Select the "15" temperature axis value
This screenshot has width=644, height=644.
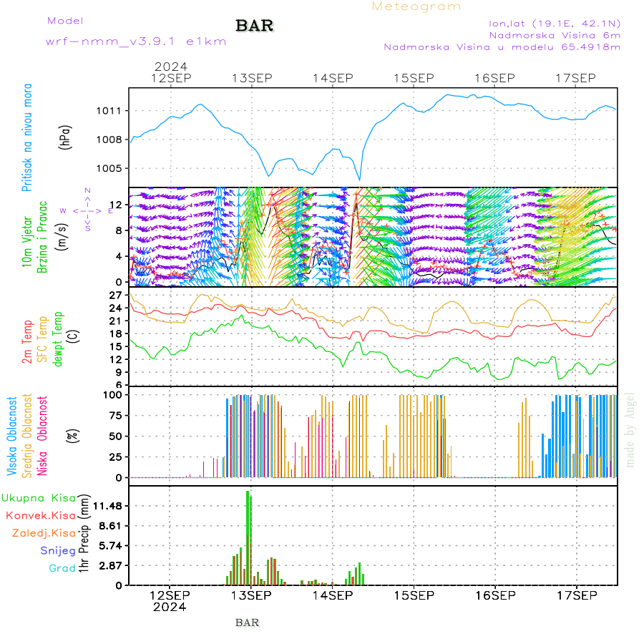[115, 346]
